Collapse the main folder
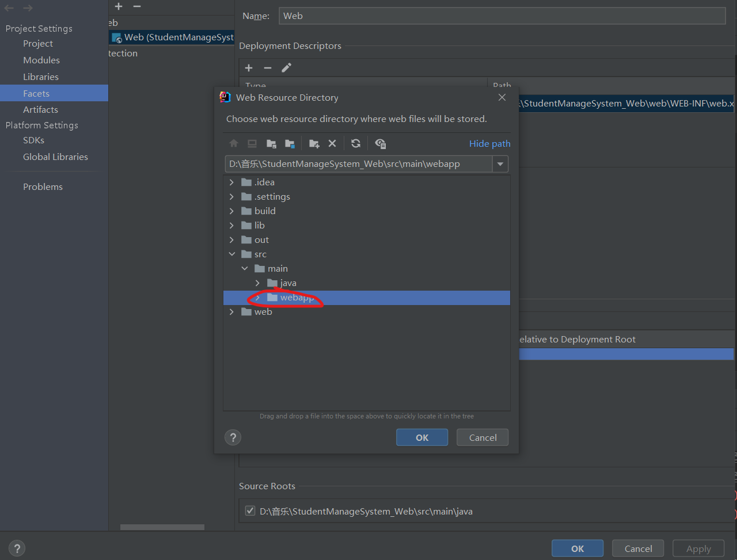Viewport: 737px width, 560px height. click(x=245, y=269)
